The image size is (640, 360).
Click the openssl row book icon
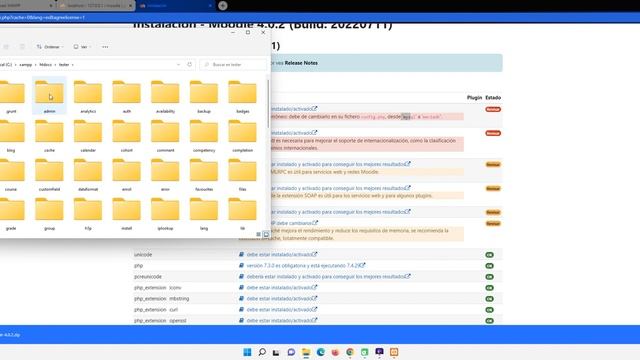coord(241,320)
